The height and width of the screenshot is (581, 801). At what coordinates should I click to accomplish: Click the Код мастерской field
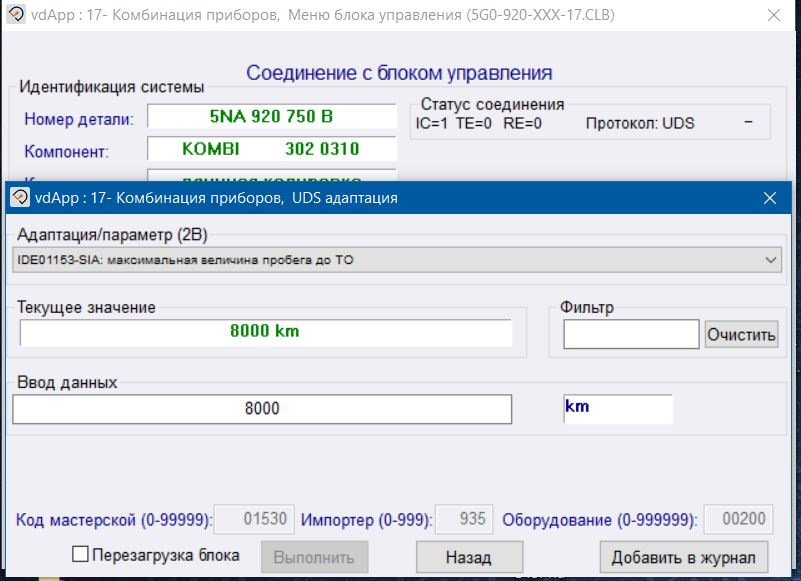pos(252,519)
